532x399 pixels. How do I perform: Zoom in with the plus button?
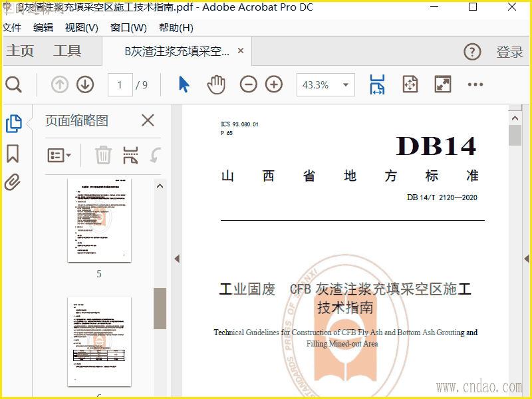pos(274,84)
